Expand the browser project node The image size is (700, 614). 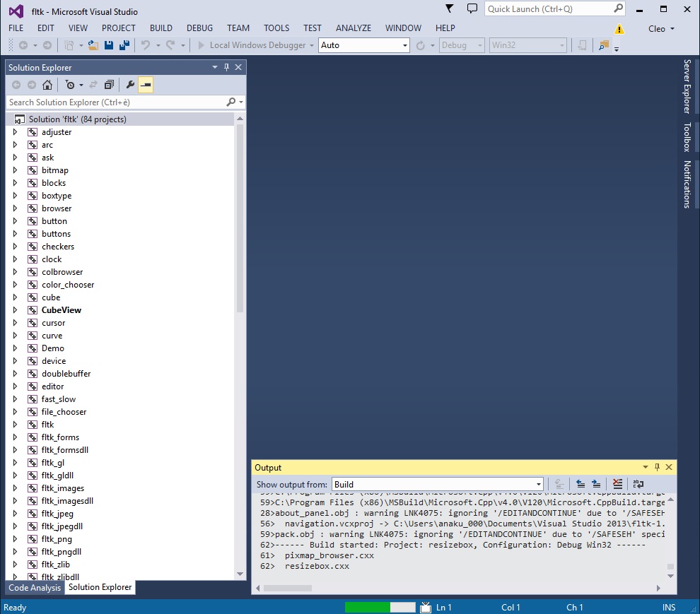pyautogui.click(x=15, y=208)
